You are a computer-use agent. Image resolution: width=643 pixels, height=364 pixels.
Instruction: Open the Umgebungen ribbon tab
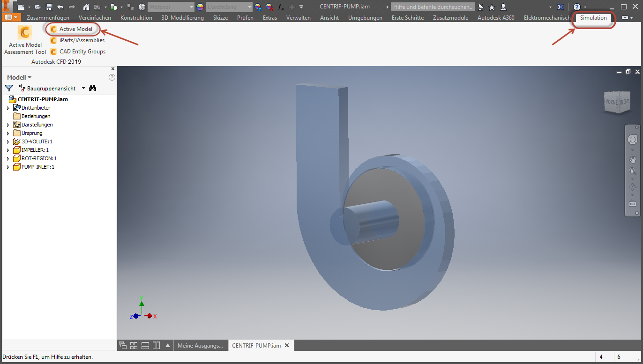coord(365,18)
